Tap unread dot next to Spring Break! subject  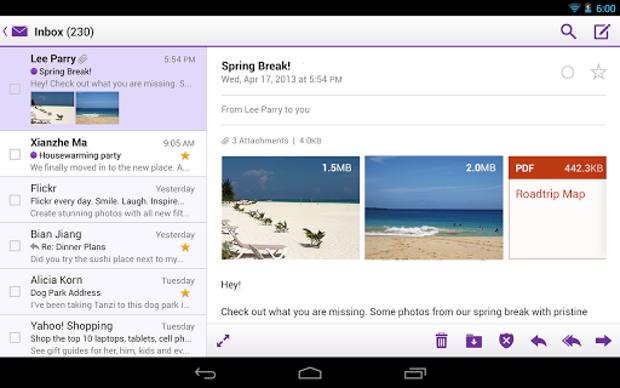(x=34, y=71)
